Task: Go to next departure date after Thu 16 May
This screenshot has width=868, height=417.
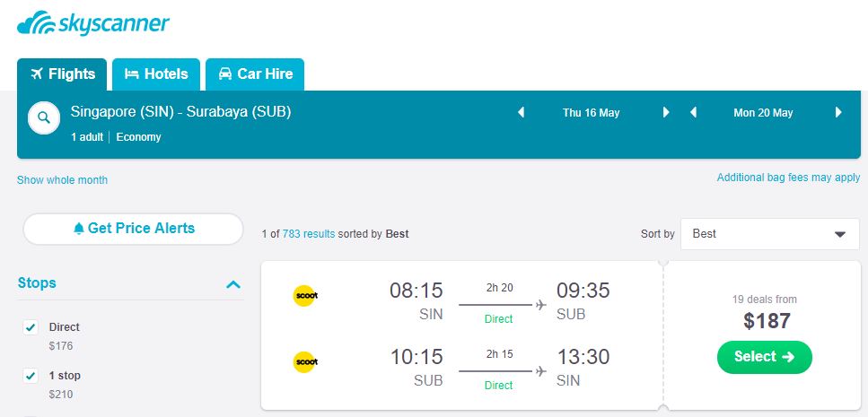Action: click(x=666, y=113)
